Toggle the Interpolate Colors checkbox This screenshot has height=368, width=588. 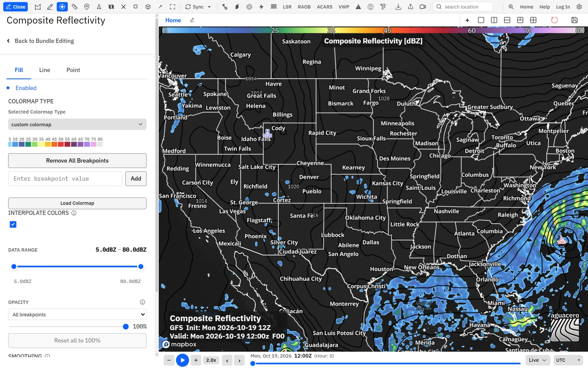click(13, 224)
